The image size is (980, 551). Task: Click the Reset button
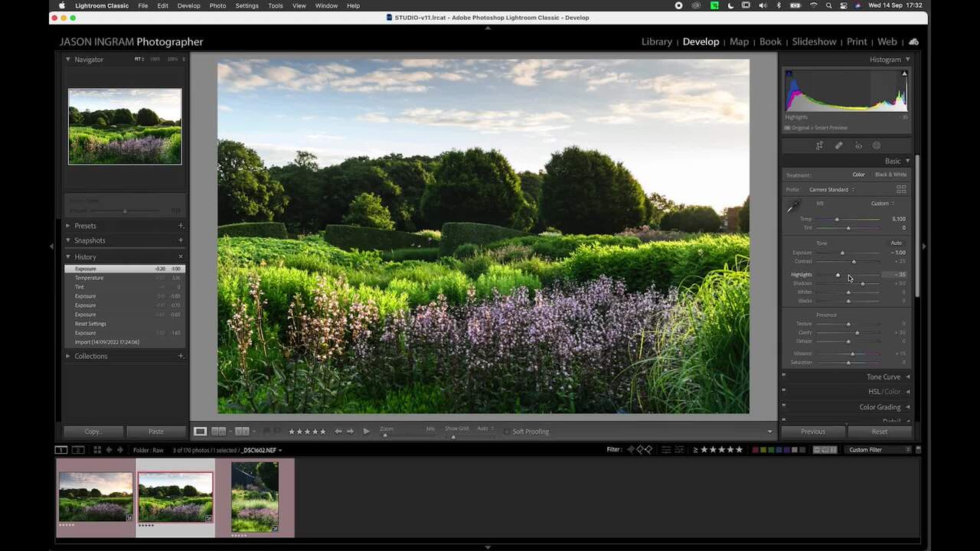coord(879,432)
